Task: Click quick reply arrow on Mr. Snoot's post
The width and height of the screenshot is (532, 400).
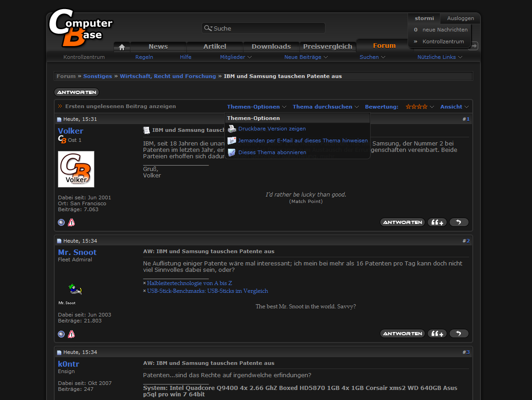Action: [459, 334]
